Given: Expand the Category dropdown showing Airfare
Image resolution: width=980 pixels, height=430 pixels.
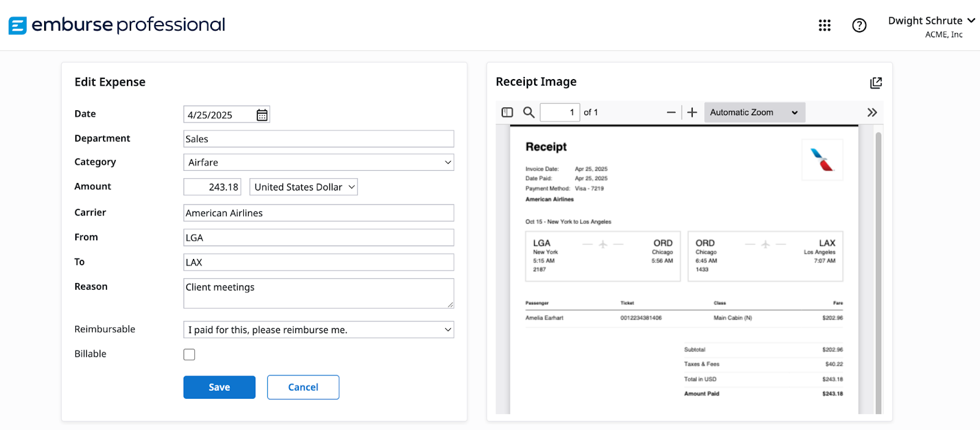Looking at the screenshot, I should pos(318,162).
